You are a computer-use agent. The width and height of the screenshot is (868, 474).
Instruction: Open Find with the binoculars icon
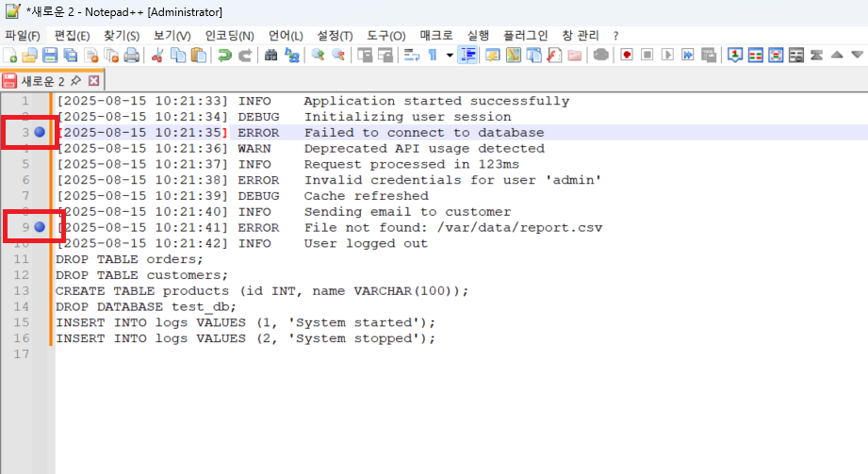(x=271, y=56)
